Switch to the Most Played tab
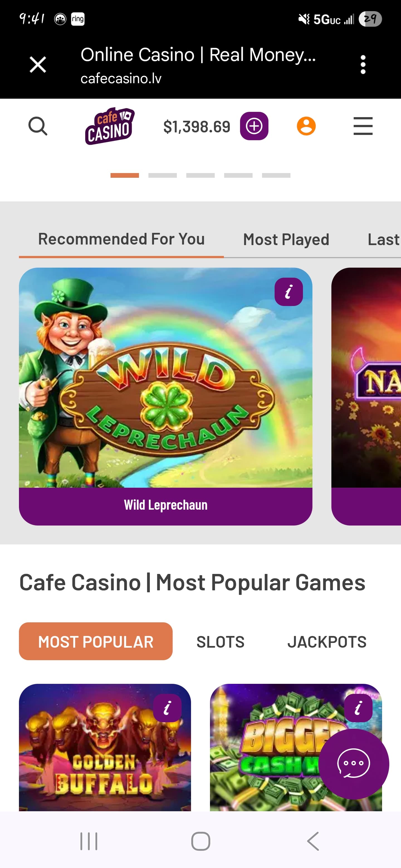The image size is (401, 868). [x=286, y=240]
